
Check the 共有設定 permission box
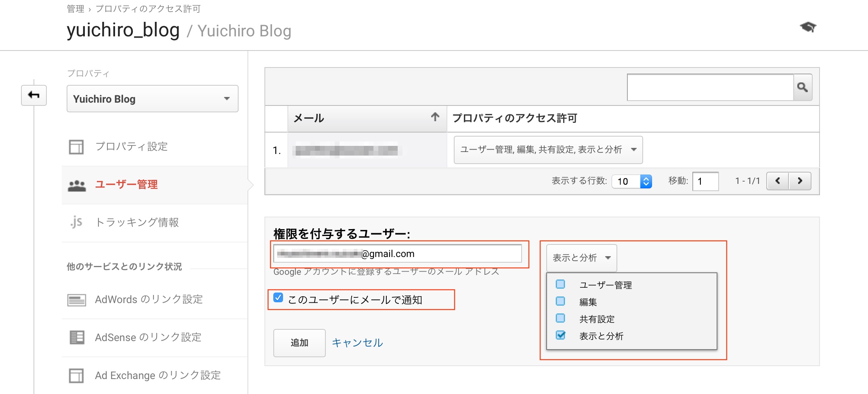pos(560,318)
